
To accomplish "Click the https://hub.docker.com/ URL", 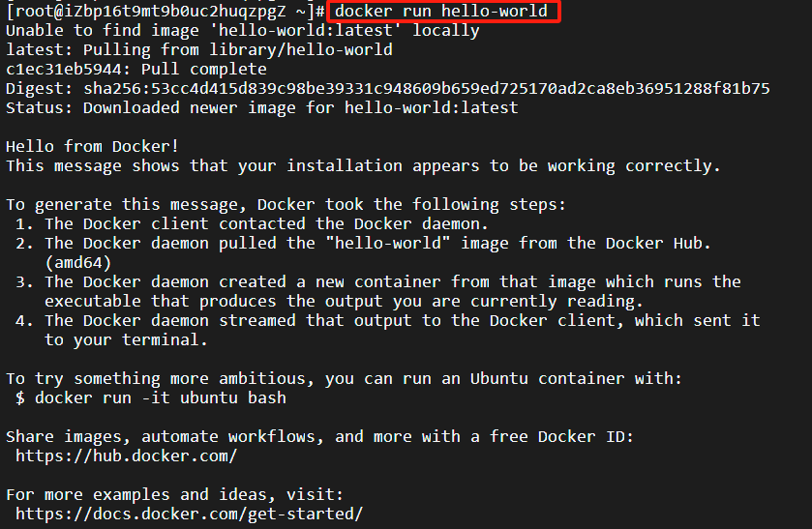I will (x=127, y=456).
